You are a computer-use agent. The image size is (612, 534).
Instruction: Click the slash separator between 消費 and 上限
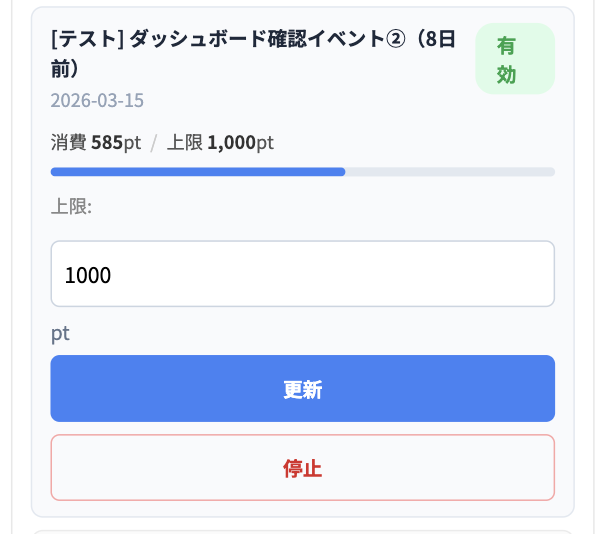pos(154,143)
